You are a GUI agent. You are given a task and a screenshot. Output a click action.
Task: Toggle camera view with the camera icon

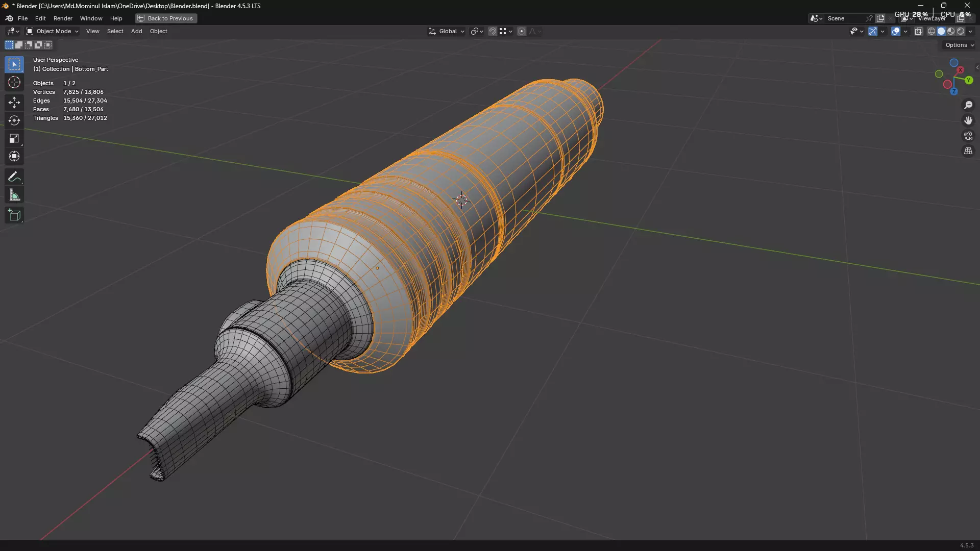(x=968, y=136)
